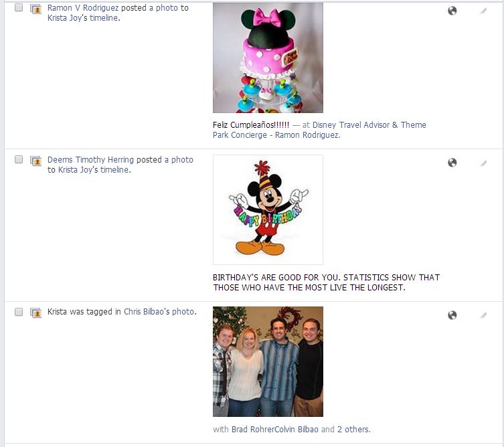The height and width of the screenshot is (447, 504).
Task: Tick the checkbox for Deems Timothy Herring's post
Action: [19, 159]
